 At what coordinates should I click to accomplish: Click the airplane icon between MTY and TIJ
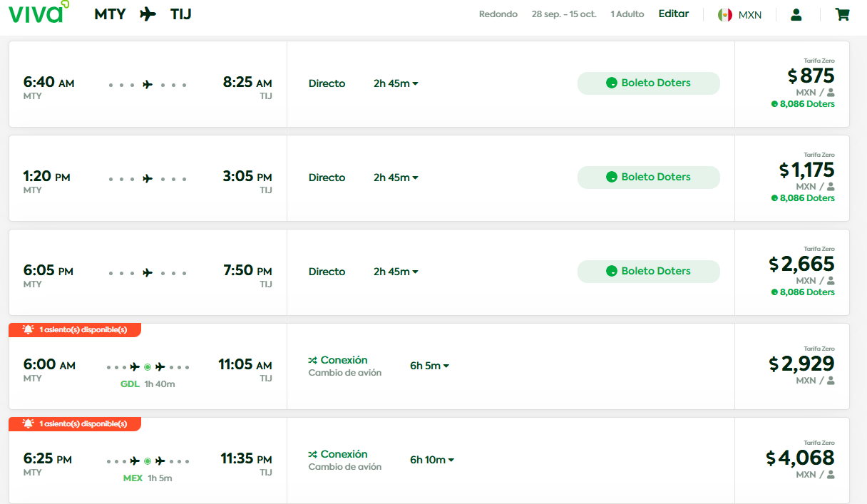(x=148, y=14)
